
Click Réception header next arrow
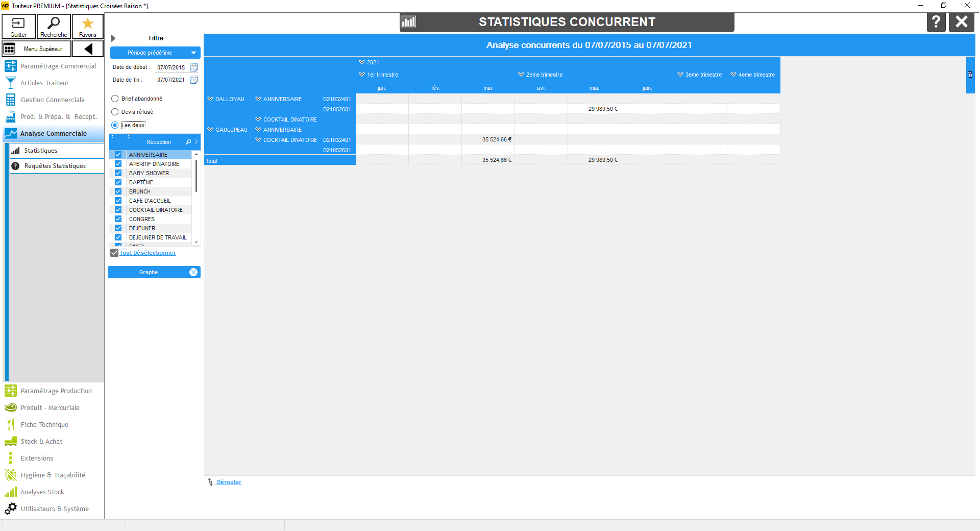pos(196,142)
